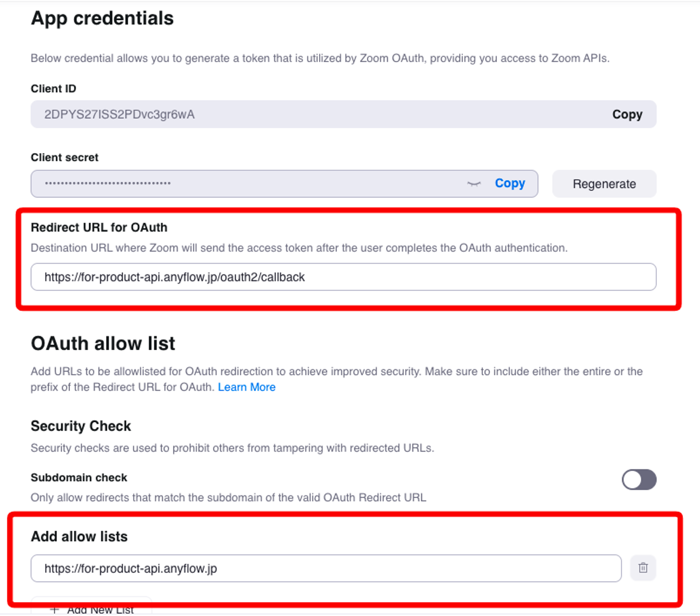Click the App credentials heading
Viewport: 700px width, 616px height.
click(102, 18)
